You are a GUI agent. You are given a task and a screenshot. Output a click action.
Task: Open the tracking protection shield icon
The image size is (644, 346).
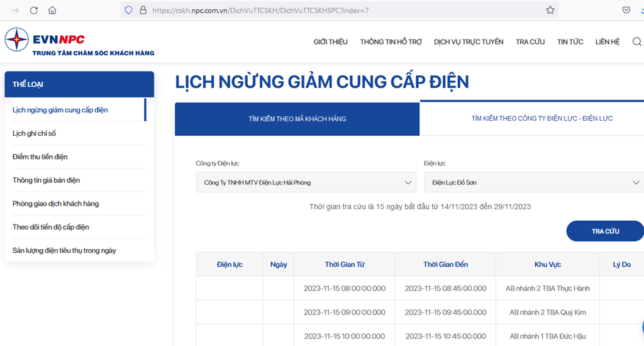coord(128,10)
